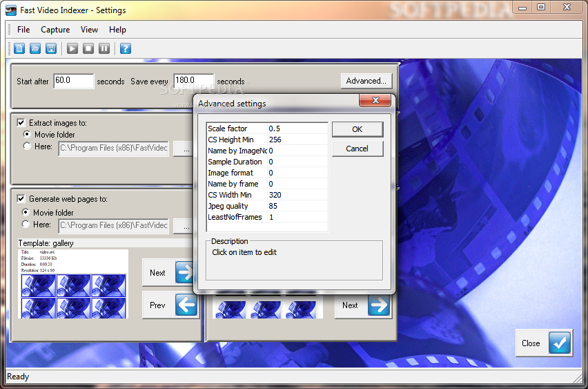588x389 pixels.
Task: Click the Extract images path field
Action: (x=114, y=149)
